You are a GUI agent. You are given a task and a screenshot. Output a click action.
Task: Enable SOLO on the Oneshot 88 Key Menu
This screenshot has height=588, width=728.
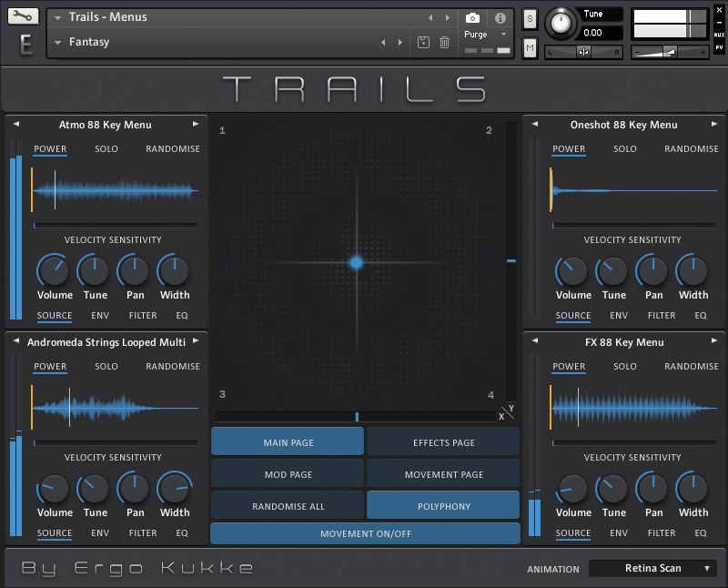625,148
